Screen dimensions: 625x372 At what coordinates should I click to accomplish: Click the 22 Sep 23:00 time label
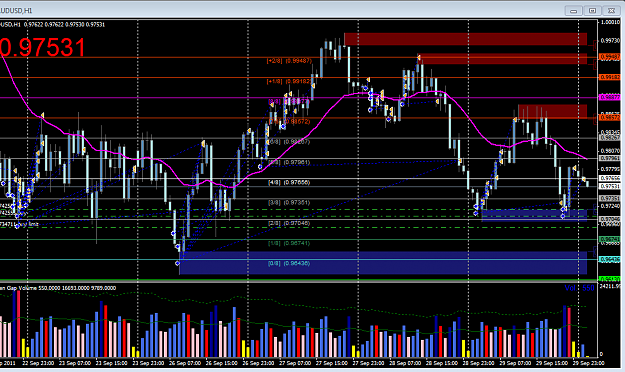[x=38, y=363]
